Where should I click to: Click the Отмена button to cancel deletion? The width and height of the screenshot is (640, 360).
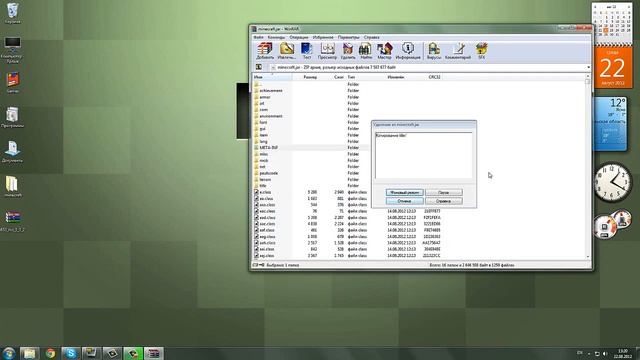(x=404, y=201)
